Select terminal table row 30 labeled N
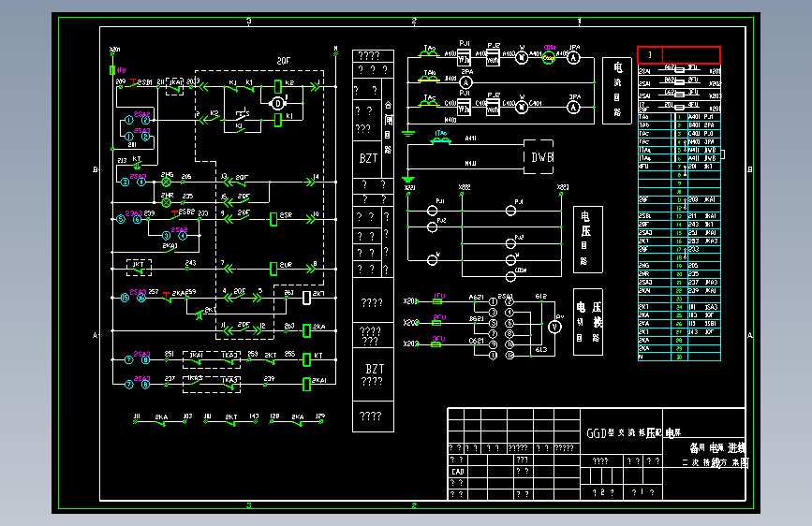Viewport: 812px width, 526px height. 679,357
